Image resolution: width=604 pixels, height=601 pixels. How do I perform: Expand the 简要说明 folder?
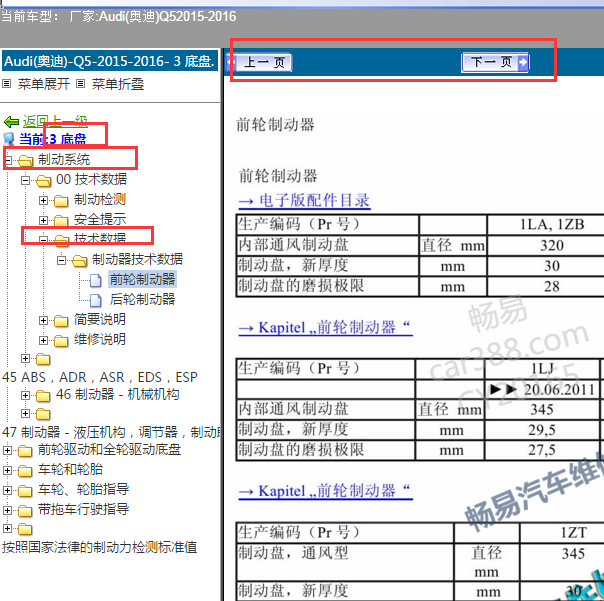(44, 320)
